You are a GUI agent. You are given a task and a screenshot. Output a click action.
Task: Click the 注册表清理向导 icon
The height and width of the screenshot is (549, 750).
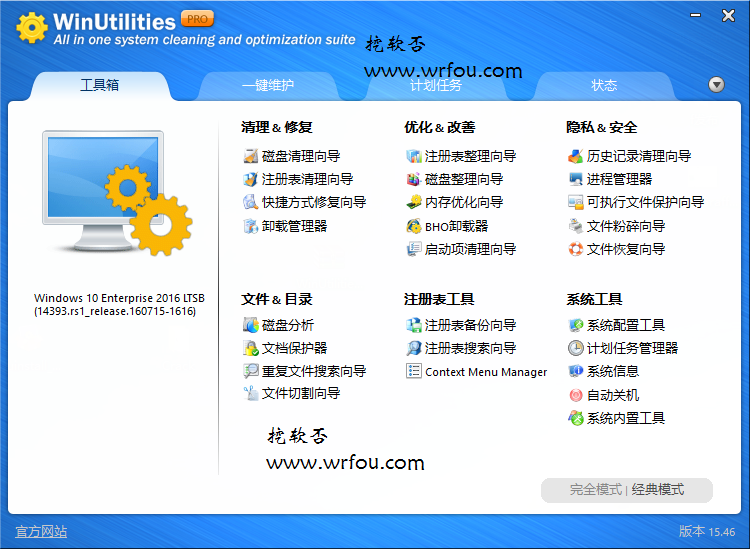[251, 179]
